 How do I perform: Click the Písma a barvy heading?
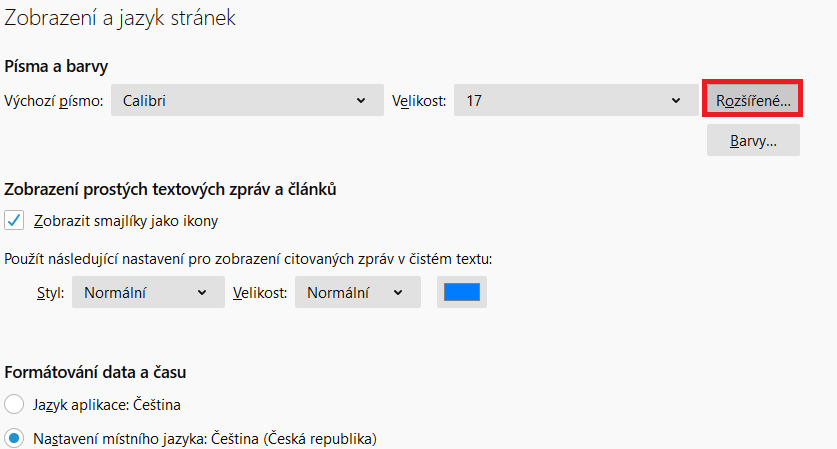pos(56,66)
